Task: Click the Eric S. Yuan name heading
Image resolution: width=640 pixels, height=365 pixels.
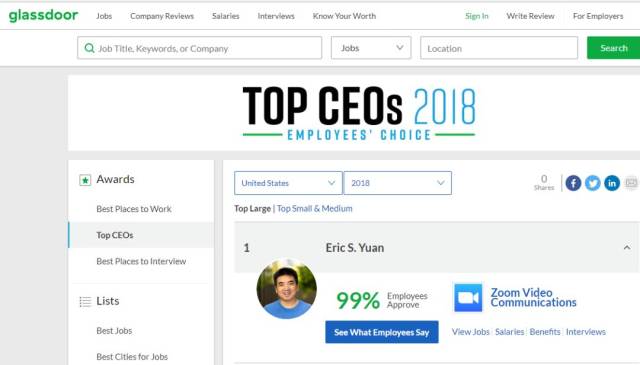Action: (x=355, y=247)
